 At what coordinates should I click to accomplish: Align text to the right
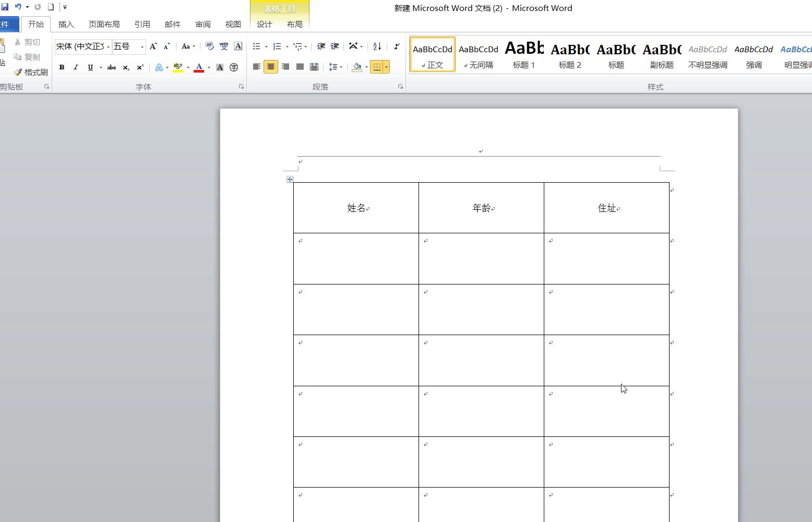pyautogui.click(x=285, y=67)
